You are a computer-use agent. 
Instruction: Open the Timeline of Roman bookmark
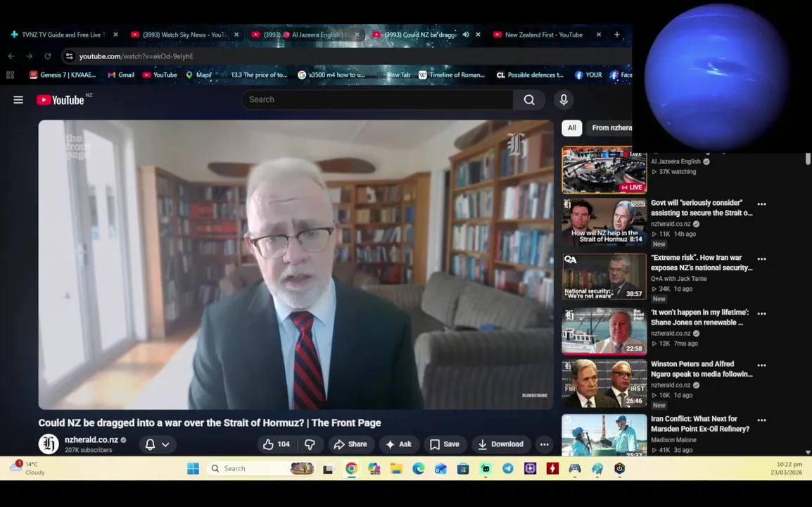(x=451, y=75)
